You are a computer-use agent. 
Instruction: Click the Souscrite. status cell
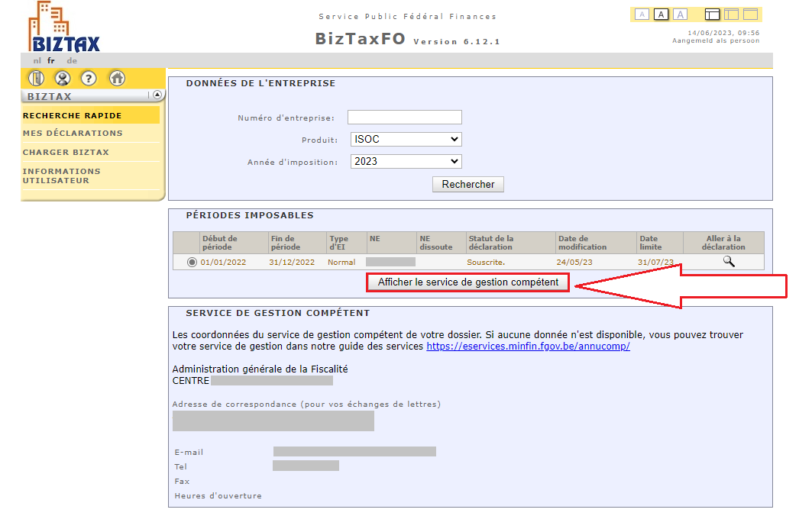pos(486,262)
